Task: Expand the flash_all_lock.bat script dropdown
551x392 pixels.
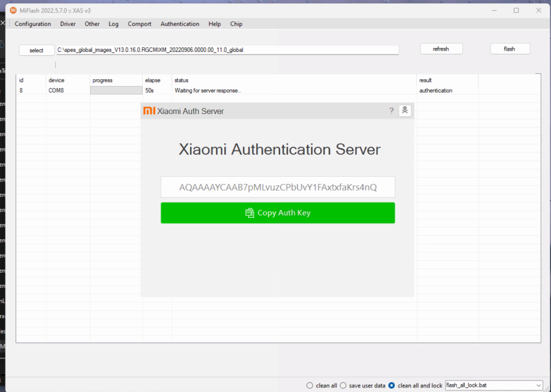Action: pos(538,386)
